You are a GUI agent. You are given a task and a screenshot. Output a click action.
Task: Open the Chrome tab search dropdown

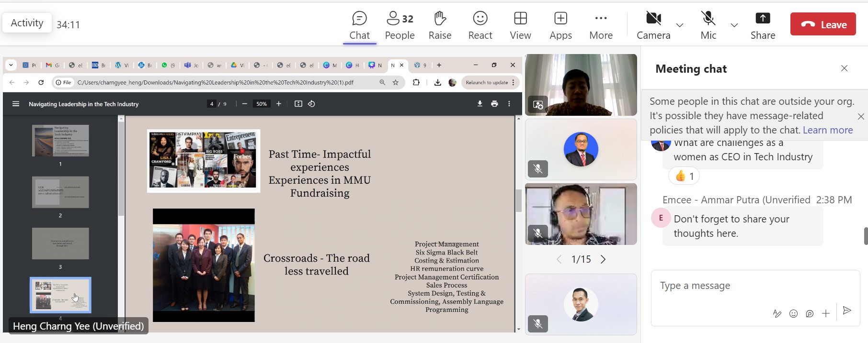(x=11, y=65)
